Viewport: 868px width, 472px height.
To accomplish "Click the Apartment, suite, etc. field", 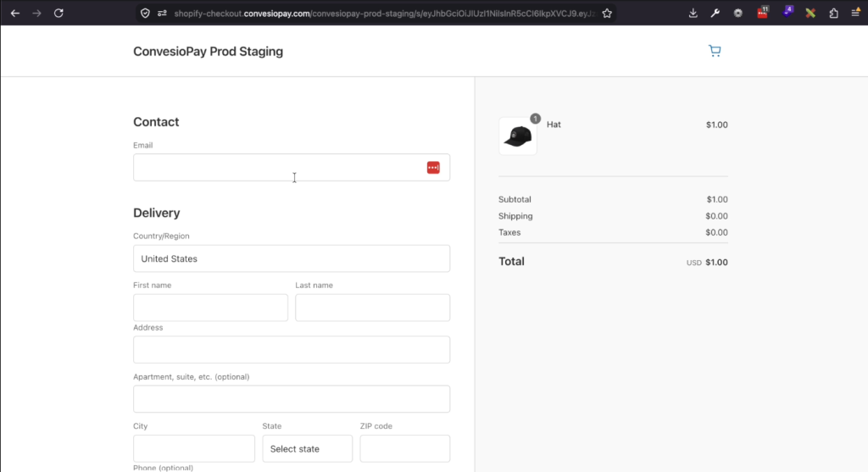I will tap(292, 399).
